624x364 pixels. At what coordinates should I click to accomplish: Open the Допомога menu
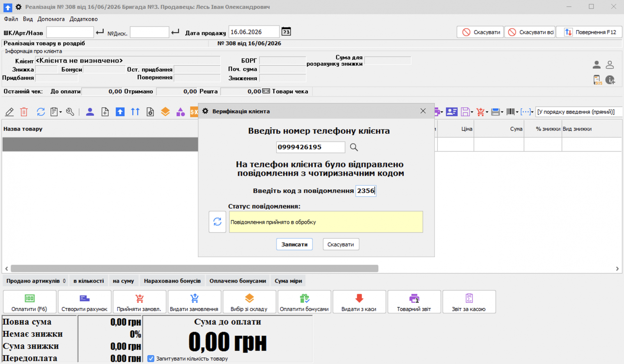(51, 19)
